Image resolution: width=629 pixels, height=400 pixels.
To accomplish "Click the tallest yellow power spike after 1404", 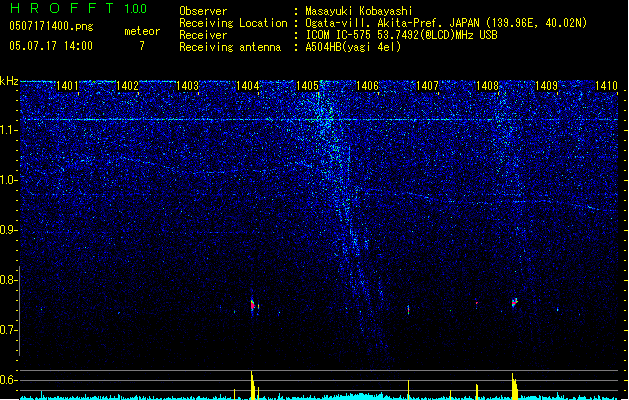I will pos(252,385).
